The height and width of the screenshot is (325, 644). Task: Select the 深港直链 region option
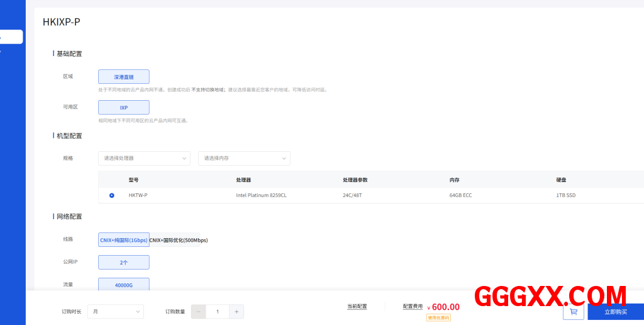[124, 77]
